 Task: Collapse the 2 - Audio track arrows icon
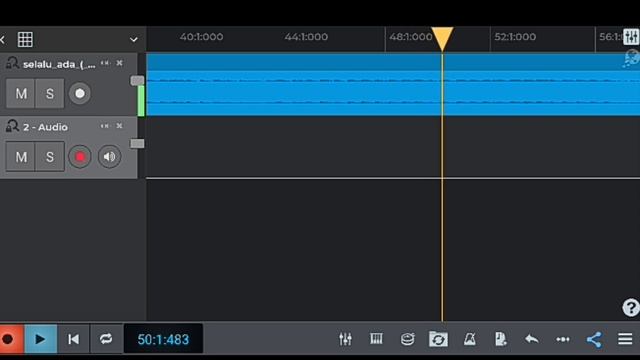coord(105,126)
